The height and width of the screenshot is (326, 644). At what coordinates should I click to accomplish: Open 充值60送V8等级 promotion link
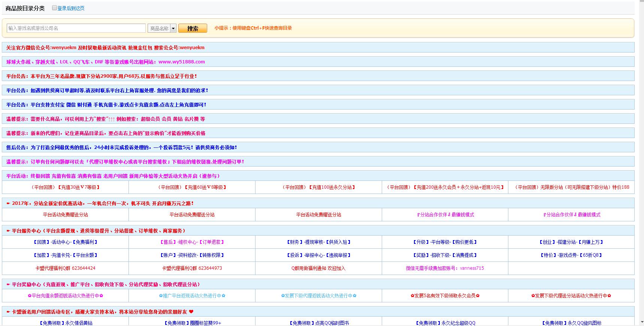(x=192, y=187)
